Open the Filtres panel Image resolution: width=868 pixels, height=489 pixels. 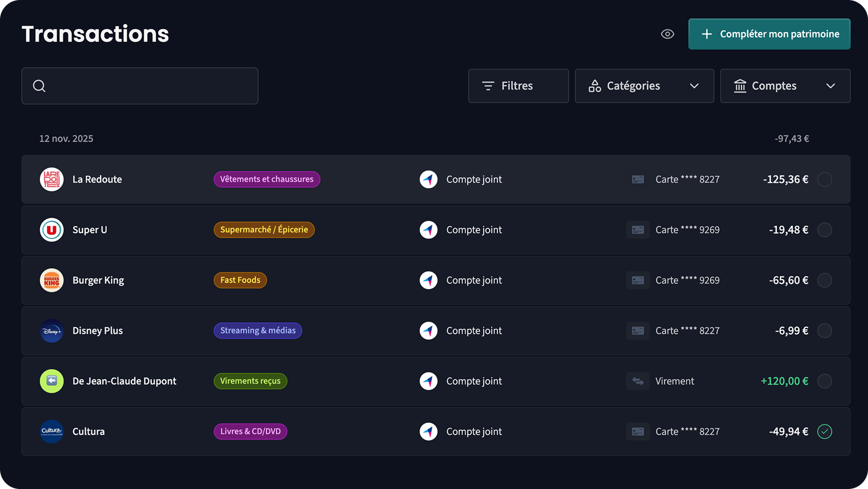tap(518, 86)
